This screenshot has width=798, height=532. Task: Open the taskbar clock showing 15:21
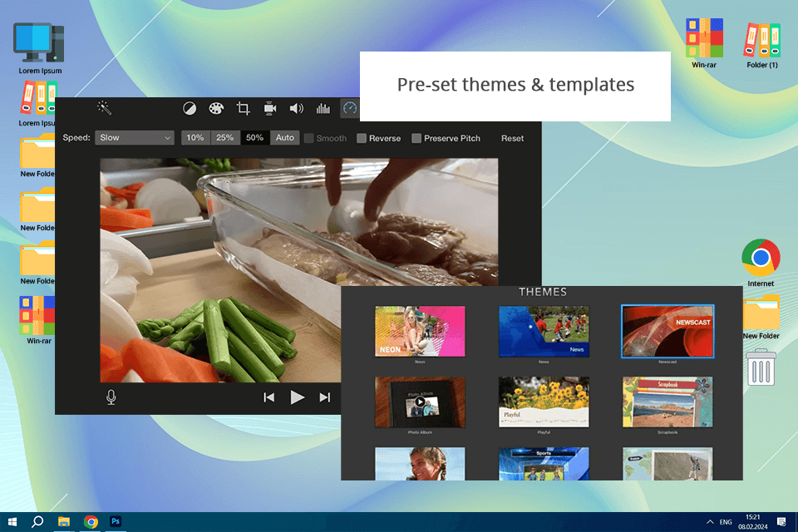click(x=753, y=522)
